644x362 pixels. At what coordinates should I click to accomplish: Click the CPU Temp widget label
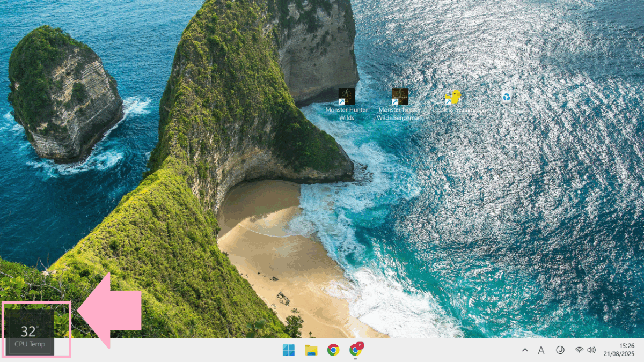point(30,344)
